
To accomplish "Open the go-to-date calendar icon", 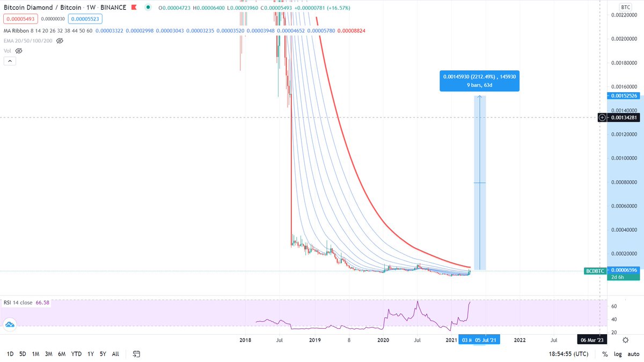I will tap(136, 354).
